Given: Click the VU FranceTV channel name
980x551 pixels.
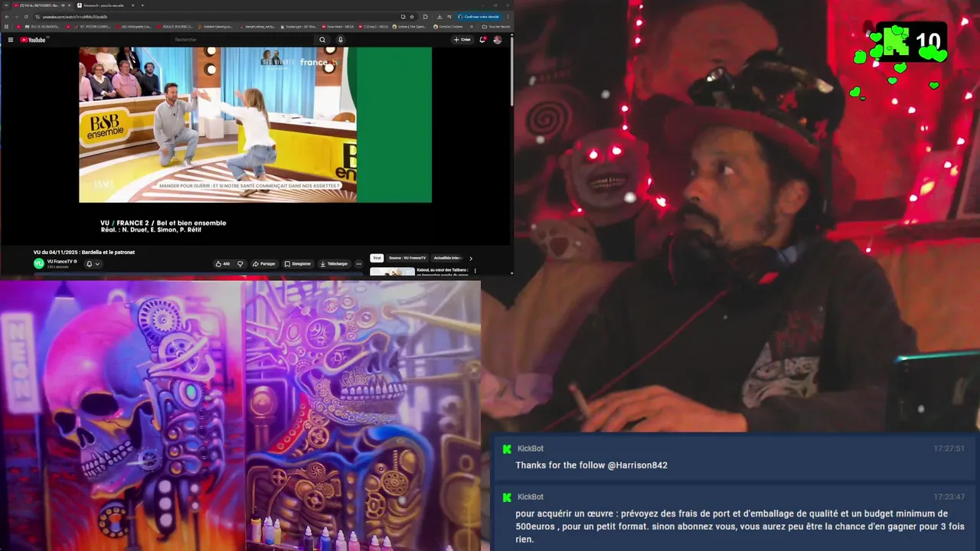Looking at the screenshot, I should (60, 261).
